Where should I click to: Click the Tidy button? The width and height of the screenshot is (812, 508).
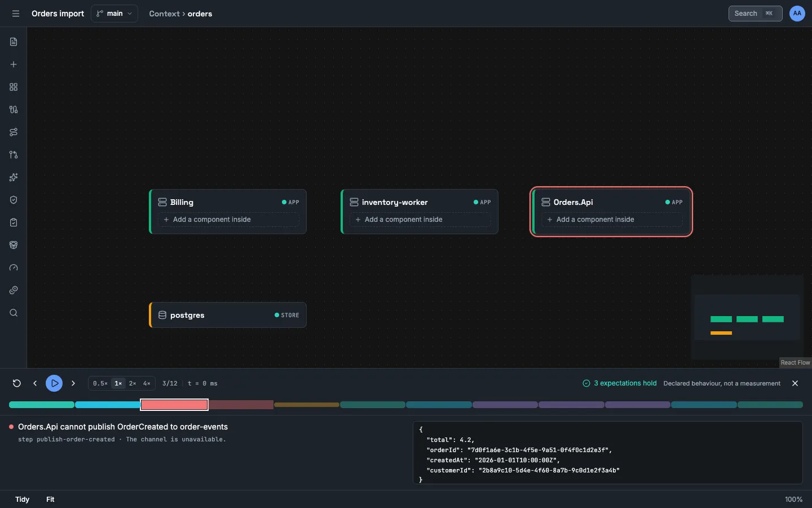[x=22, y=500]
